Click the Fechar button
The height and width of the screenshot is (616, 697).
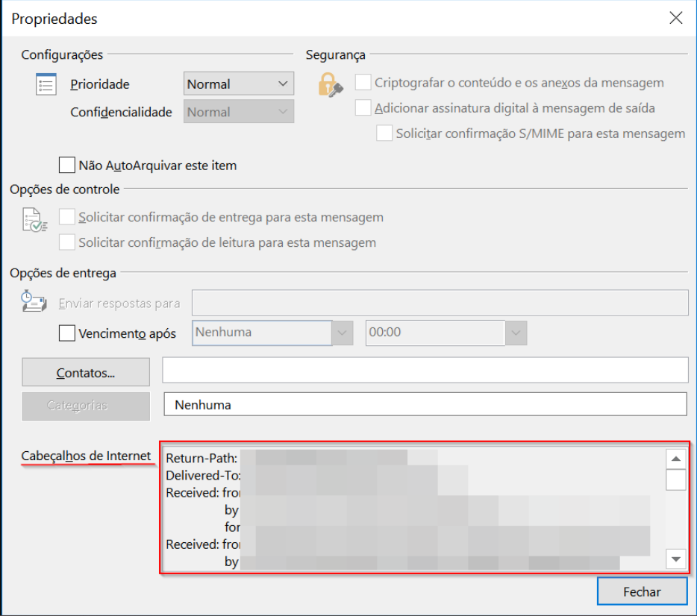642,591
